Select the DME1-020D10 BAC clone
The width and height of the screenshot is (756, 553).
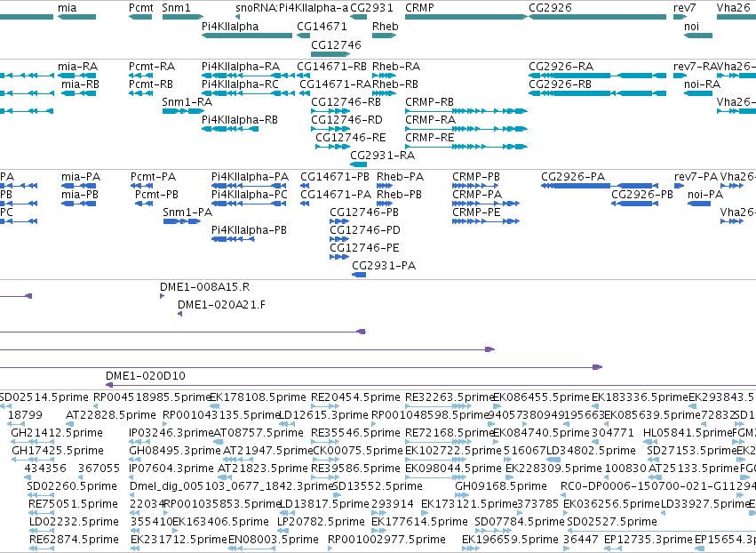[431, 385]
